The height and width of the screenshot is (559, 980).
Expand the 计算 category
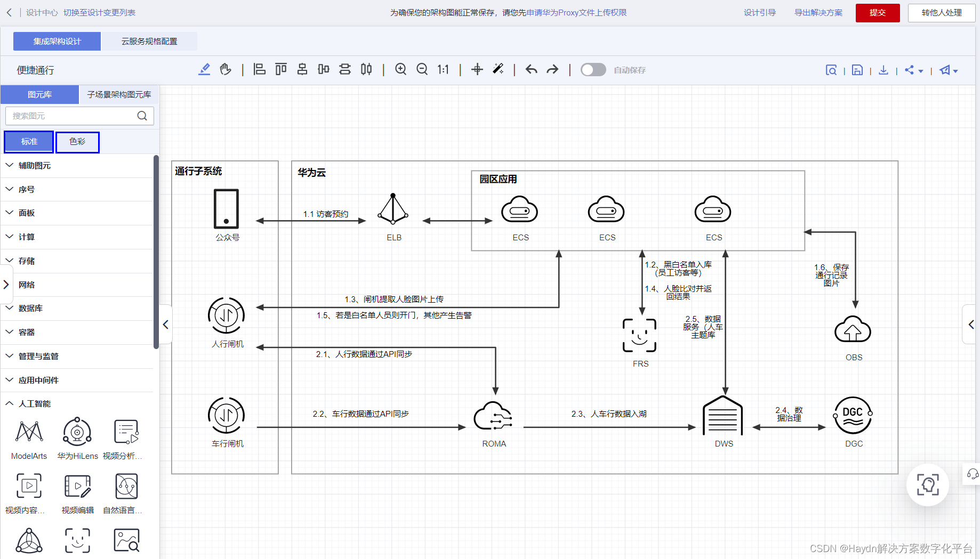click(77, 237)
